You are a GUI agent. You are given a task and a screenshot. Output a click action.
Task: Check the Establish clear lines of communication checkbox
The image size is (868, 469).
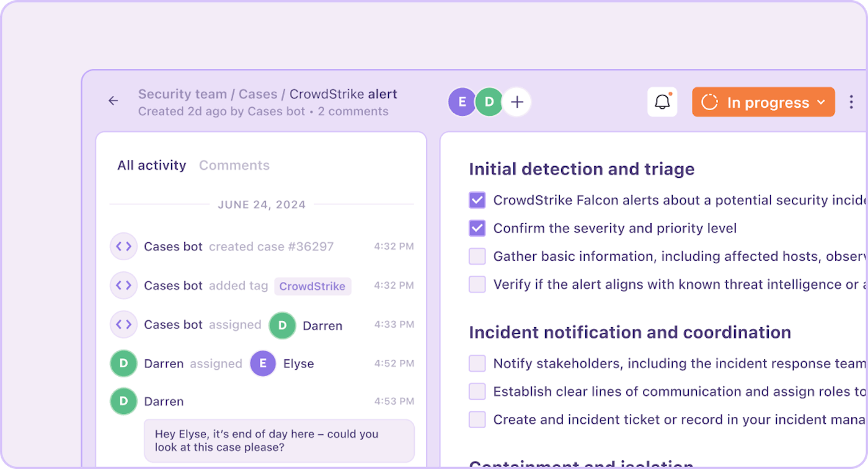(477, 392)
